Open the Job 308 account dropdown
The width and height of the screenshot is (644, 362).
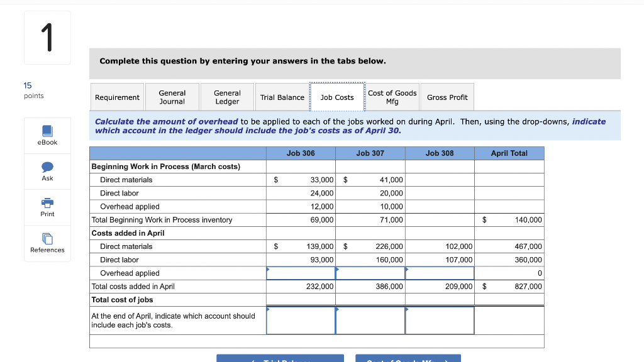coord(439,321)
